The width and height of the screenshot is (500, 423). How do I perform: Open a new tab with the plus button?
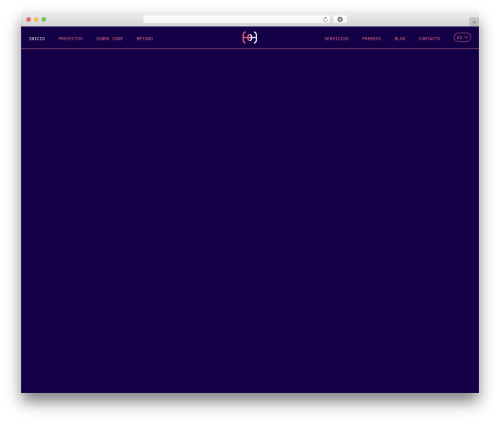pos(474,22)
